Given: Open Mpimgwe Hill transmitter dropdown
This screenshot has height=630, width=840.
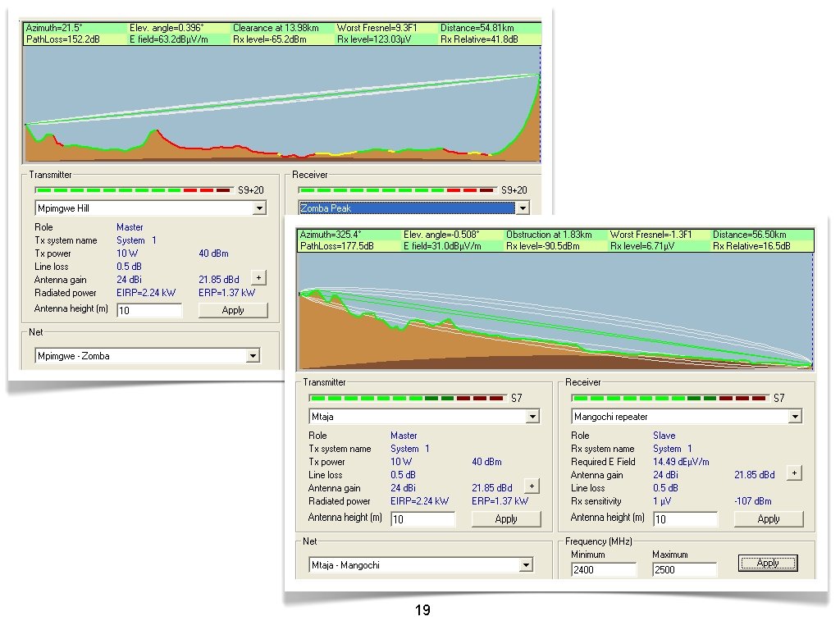Looking at the screenshot, I should pyautogui.click(x=260, y=208).
